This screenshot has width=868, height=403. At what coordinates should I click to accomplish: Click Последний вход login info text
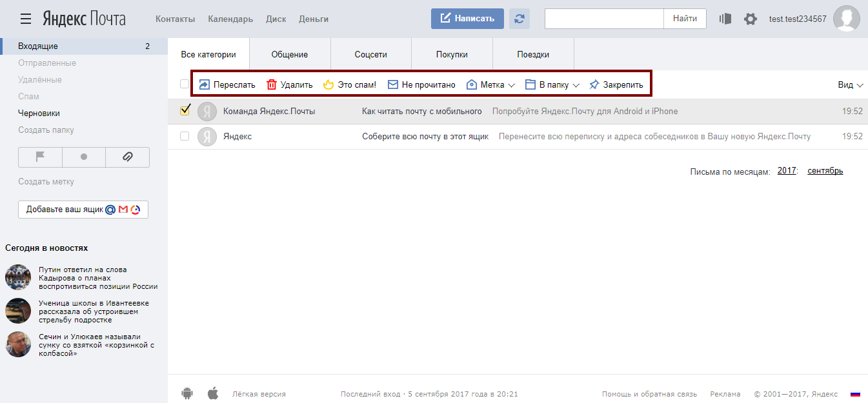click(429, 394)
